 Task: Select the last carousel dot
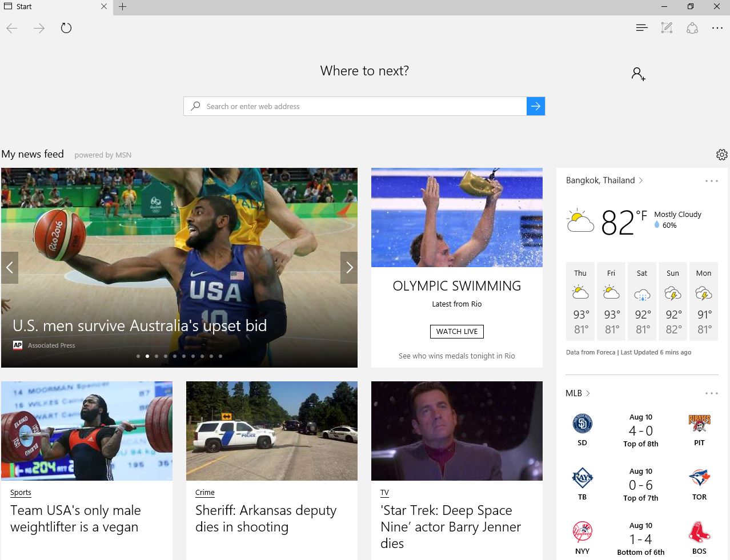click(x=220, y=356)
